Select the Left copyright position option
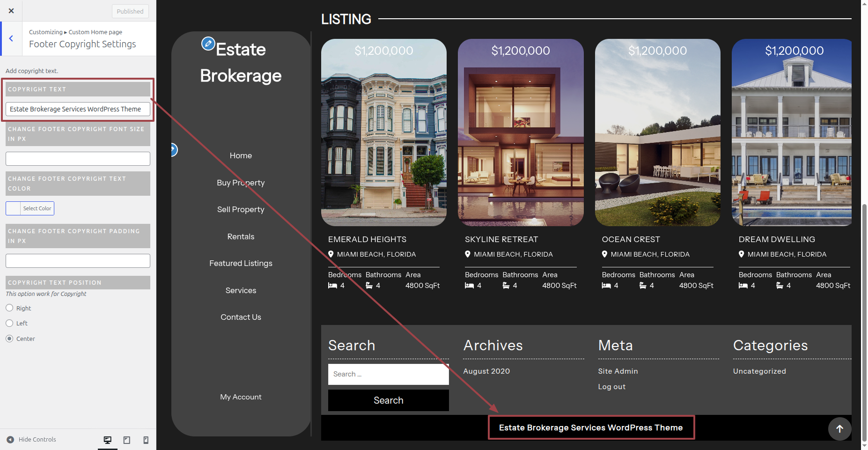Screen dimensions: 868x450 [x=9, y=323]
